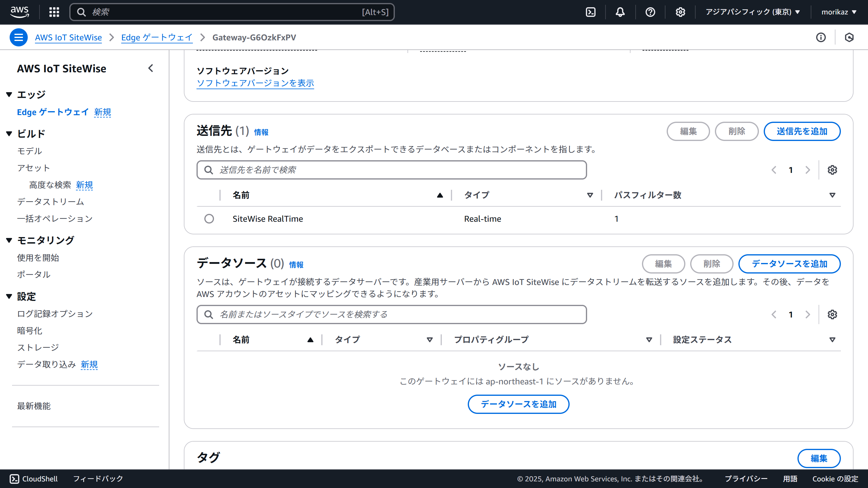Click the 削除 button in 送信先 section
This screenshot has width=868, height=488.
click(x=737, y=131)
